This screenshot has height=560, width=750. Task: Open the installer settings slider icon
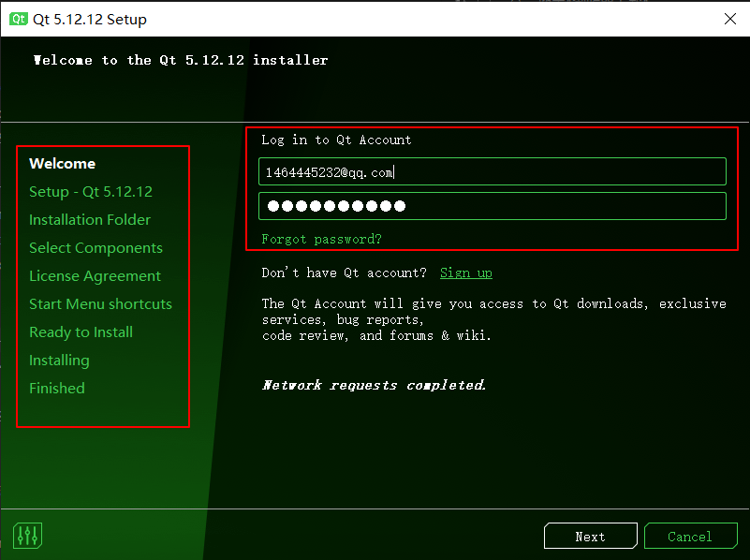(x=28, y=536)
